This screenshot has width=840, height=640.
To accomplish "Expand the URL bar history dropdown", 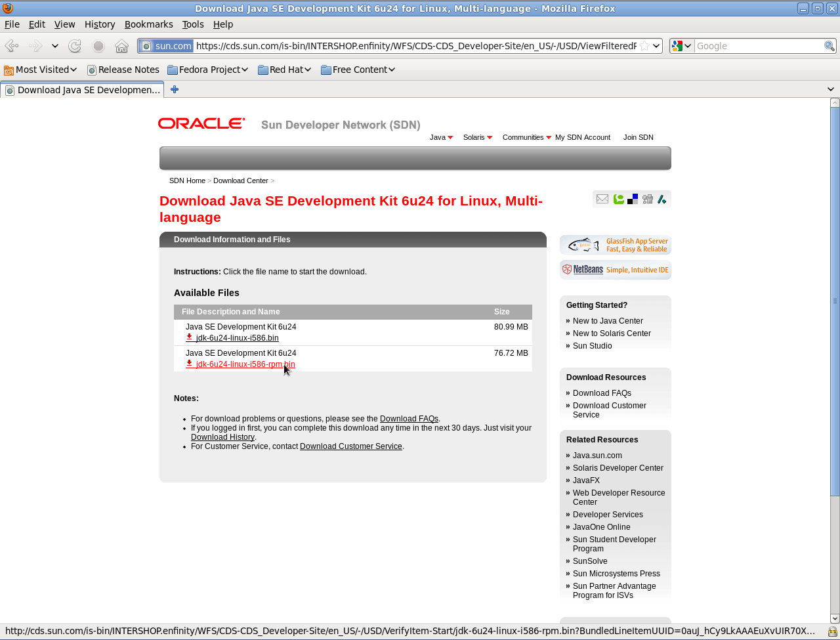I will pyautogui.click(x=656, y=46).
